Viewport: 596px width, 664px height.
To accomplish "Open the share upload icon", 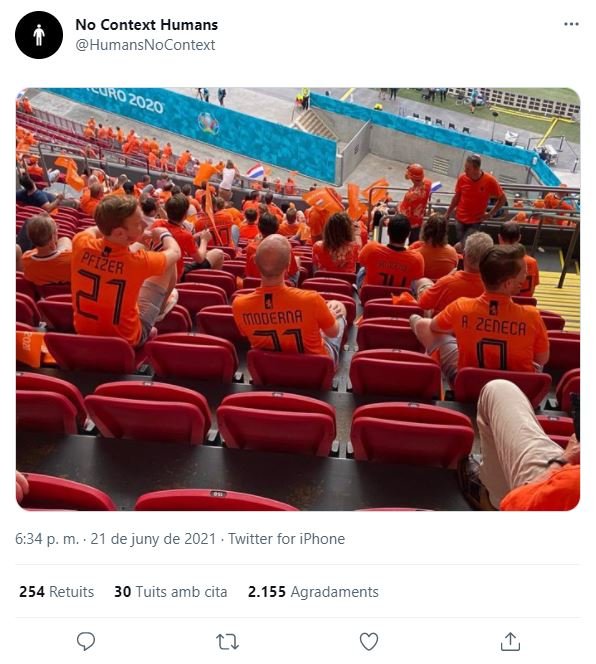I will pos(510,641).
